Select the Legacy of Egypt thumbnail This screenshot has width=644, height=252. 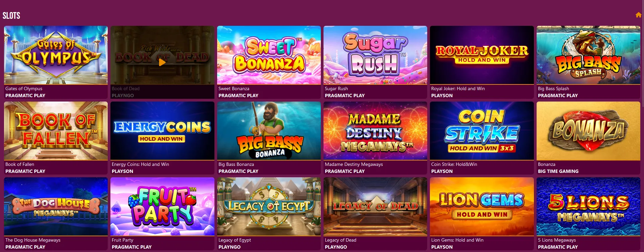click(269, 206)
